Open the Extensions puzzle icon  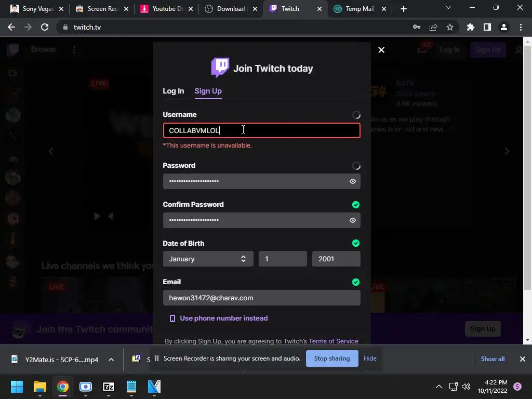(471, 27)
